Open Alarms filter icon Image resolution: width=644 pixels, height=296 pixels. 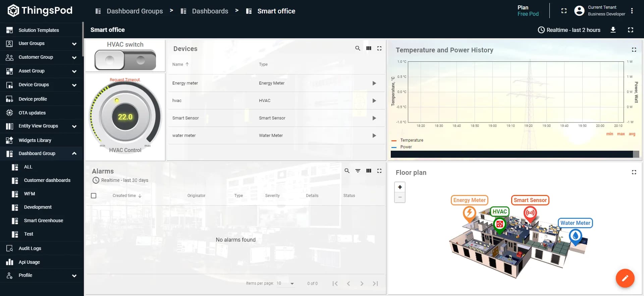[358, 171]
